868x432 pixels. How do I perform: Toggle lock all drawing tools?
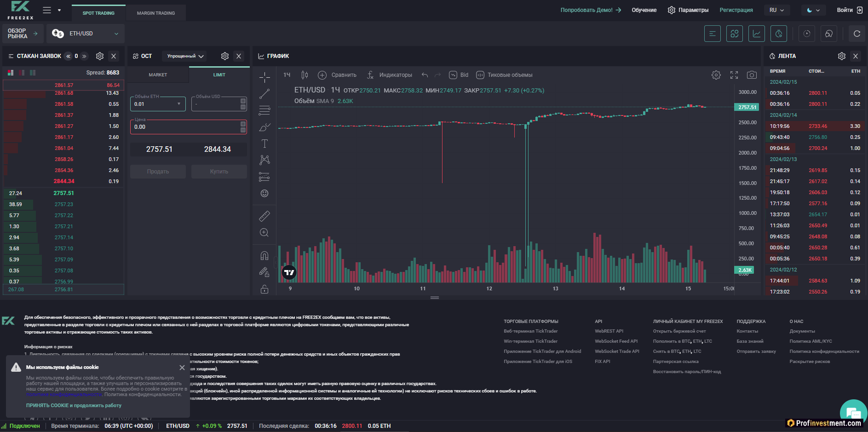tap(264, 289)
